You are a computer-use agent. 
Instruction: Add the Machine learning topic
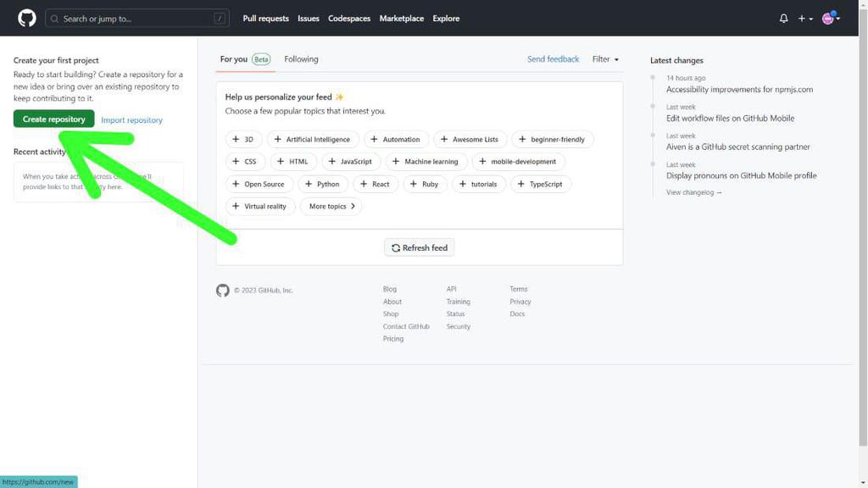[426, 162]
